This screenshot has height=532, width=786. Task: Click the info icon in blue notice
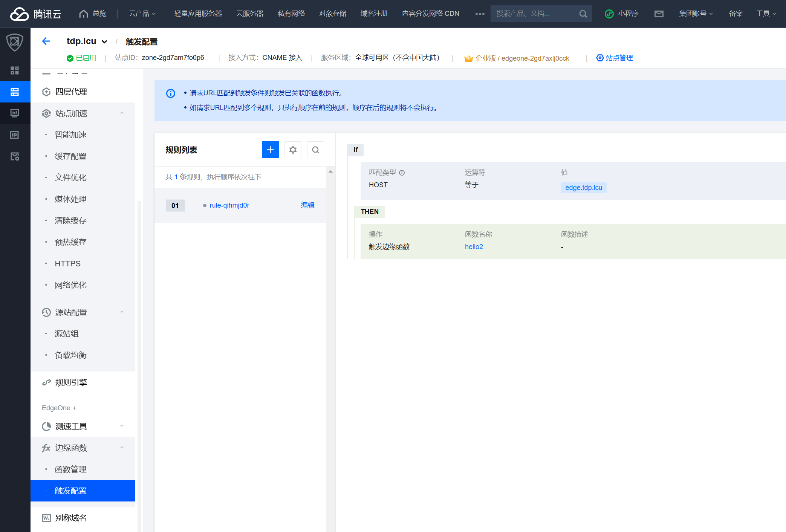(171, 93)
